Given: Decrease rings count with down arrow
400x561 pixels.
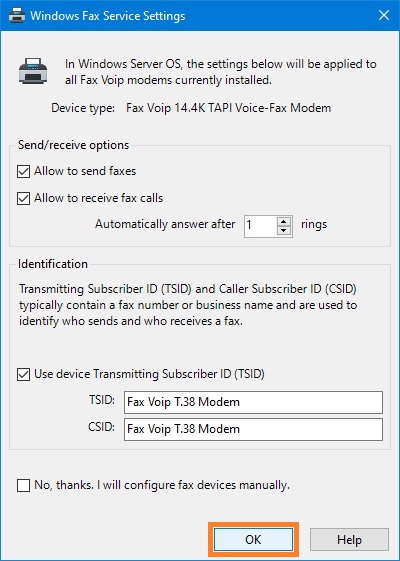Looking at the screenshot, I should pos(284,230).
